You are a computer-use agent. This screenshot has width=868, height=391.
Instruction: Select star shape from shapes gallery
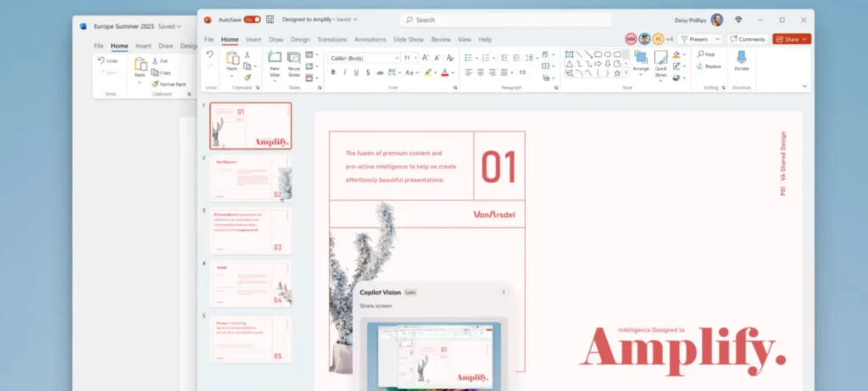(617, 73)
